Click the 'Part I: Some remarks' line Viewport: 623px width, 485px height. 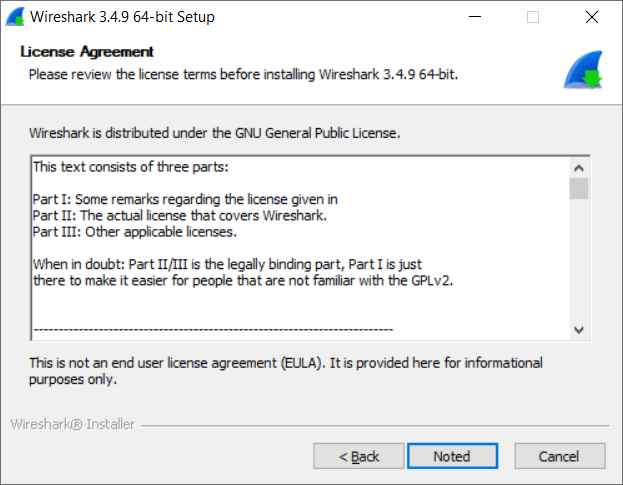(x=185, y=199)
